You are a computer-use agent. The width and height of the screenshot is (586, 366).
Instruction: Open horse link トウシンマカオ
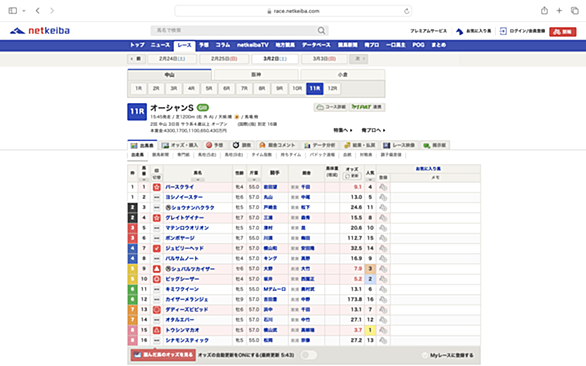click(x=182, y=330)
